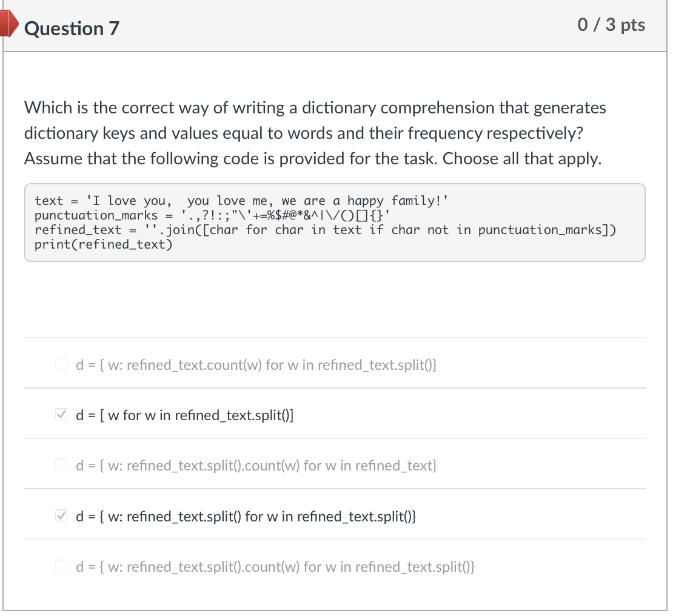Screen dimensions: 673x616
Task: Check the third answer option checkbox
Action: pyautogui.click(x=61, y=465)
